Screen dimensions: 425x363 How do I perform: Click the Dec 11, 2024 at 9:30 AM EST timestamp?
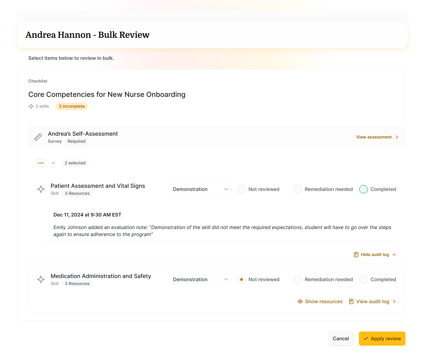pyautogui.click(x=87, y=215)
